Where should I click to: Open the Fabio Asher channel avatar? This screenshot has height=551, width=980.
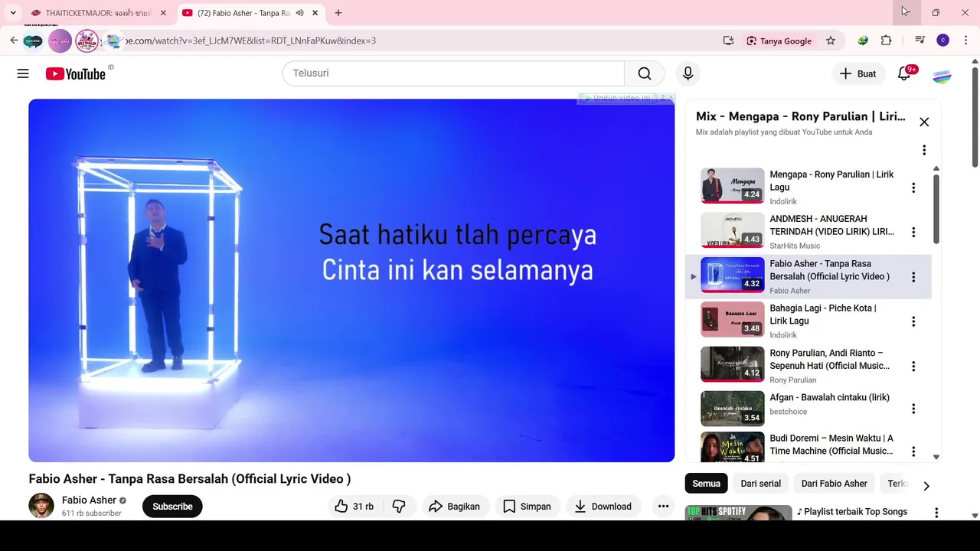click(x=41, y=506)
